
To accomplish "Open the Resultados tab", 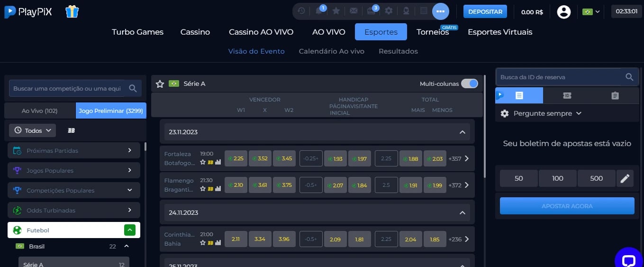I will (x=398, y=51).
